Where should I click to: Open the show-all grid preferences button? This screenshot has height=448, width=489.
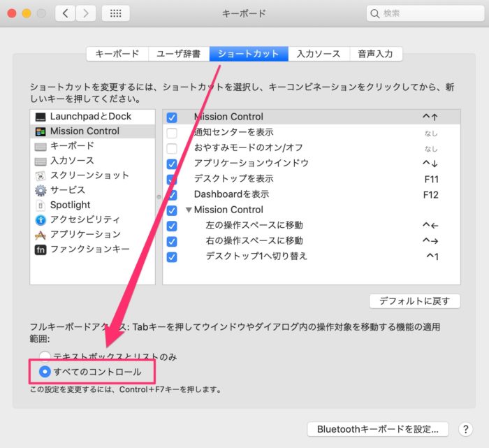click(x=115, y=13)
